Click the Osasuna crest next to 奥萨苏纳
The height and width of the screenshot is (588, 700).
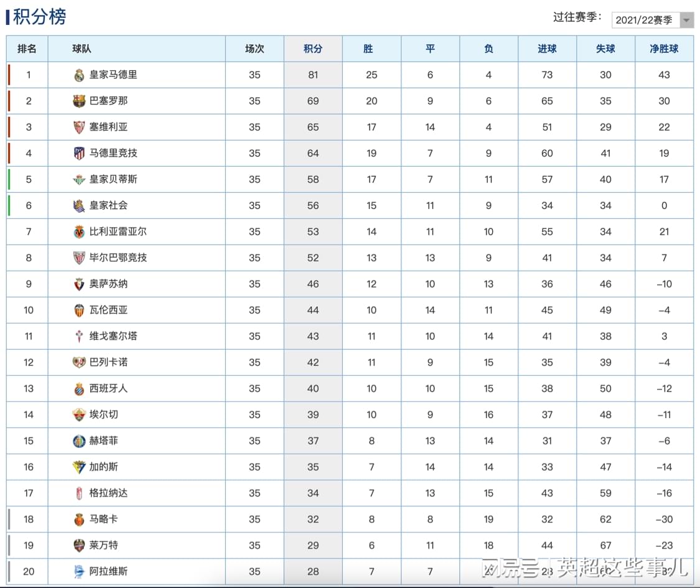tap(79, 284)
